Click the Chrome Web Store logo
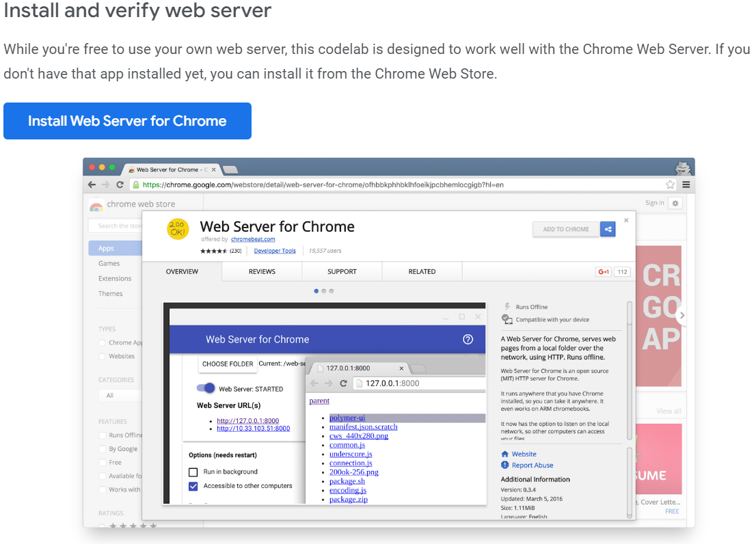The image size is (756, 544). coord(97,204)
